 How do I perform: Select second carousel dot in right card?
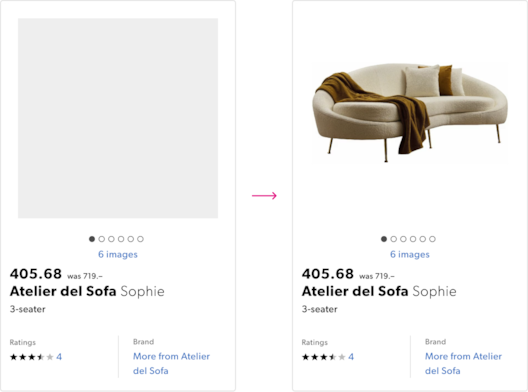click(x=393, y=239)
